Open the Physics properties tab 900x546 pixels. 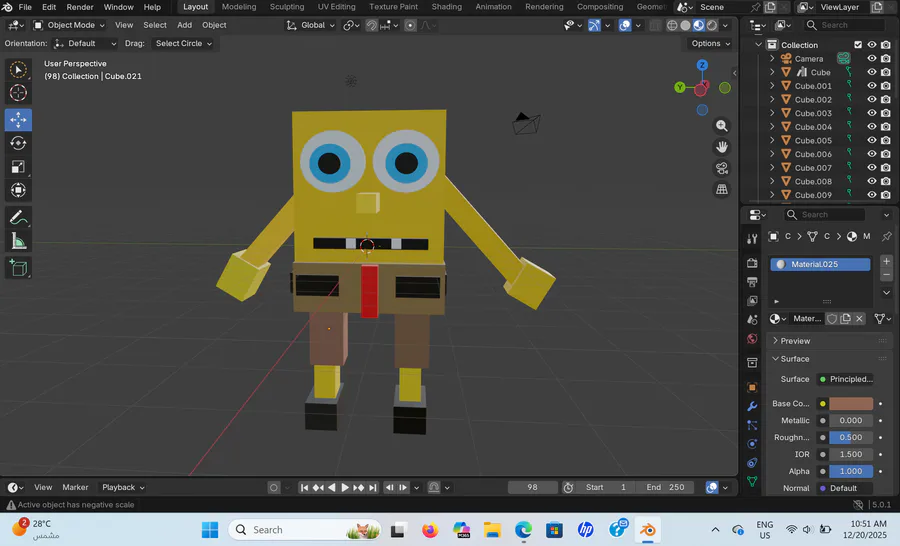(752, 444)
